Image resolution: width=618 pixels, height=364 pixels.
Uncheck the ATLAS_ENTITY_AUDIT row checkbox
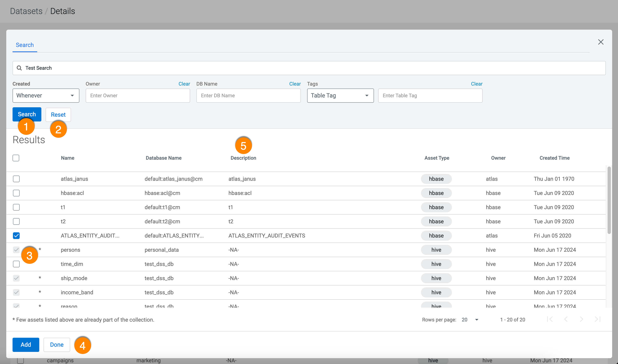point(16,235)
